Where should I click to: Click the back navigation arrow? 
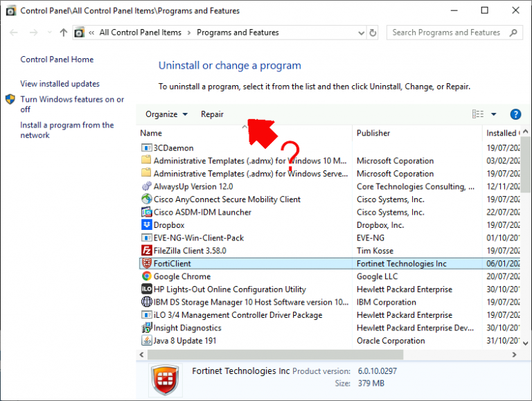pos(14,33)
